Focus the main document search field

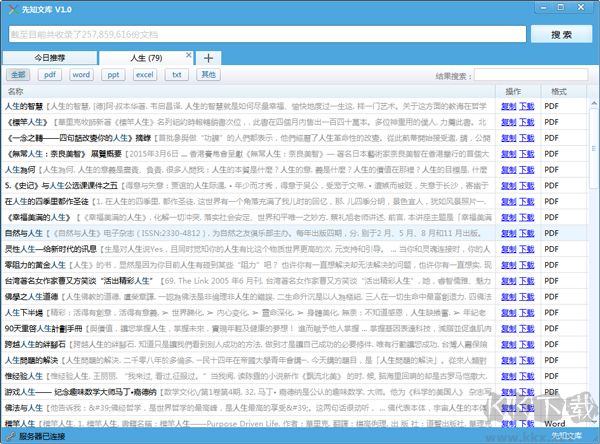[x=265, y=34]
